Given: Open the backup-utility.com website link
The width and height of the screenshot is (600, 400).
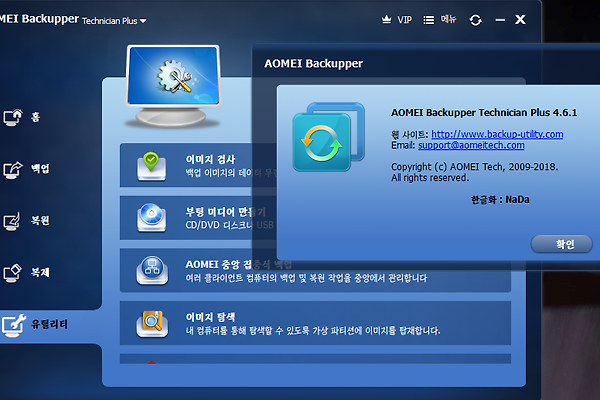Looking at the screenshot, I should [497, 134].
